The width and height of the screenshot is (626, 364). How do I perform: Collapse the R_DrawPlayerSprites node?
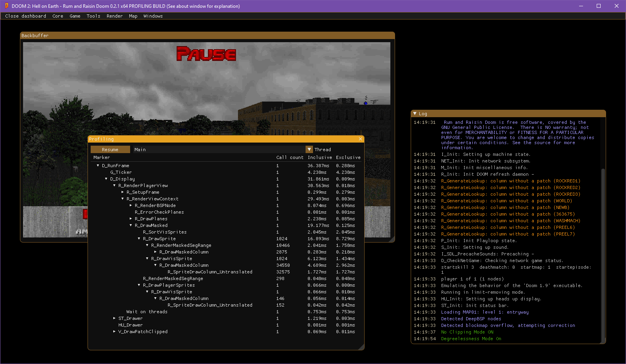coord(139,285)
